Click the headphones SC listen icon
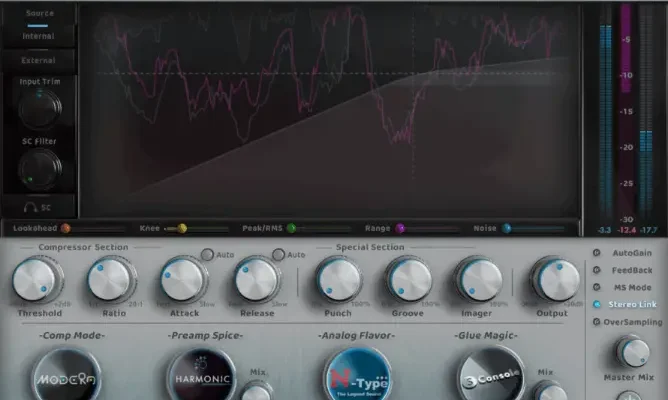Screen dimensions: 668x400 point(40,207)
